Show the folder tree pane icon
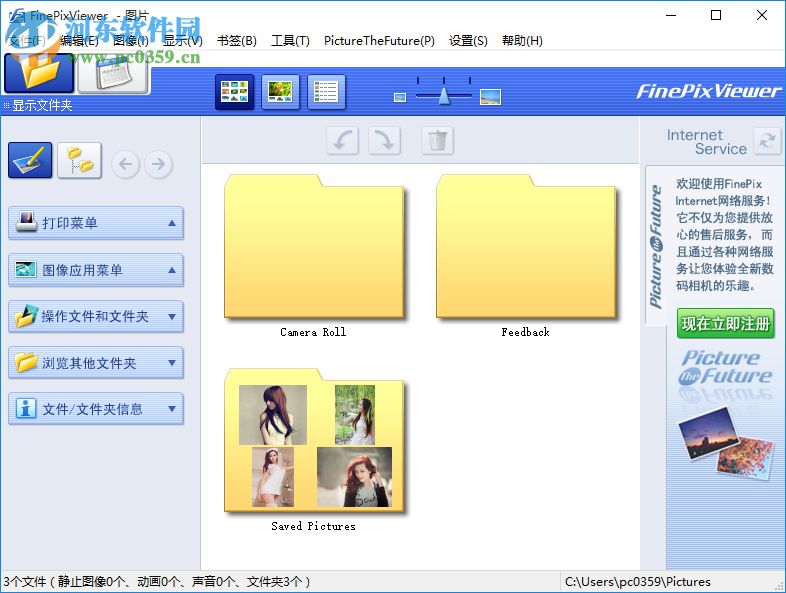786x593 pixels. click(79, 160)
